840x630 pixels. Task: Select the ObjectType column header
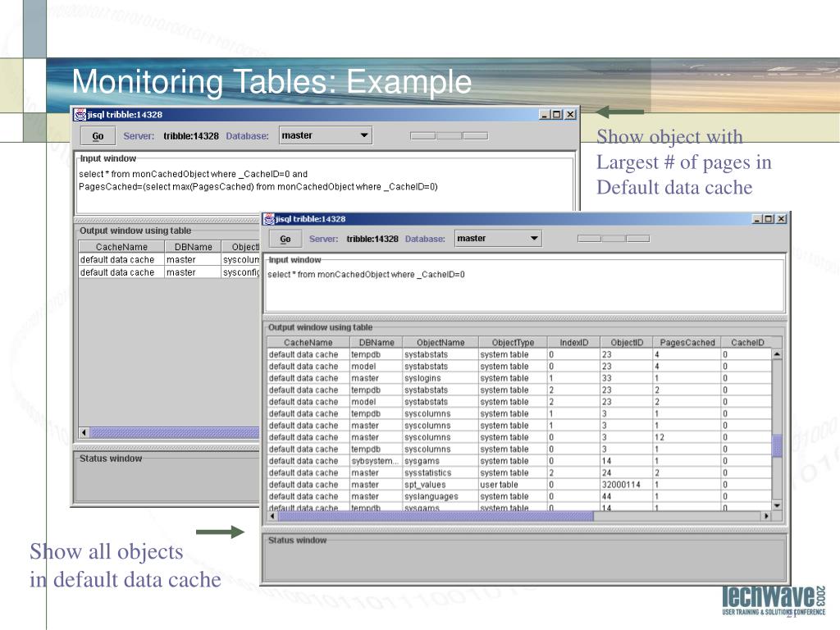(x=513, y=342)
